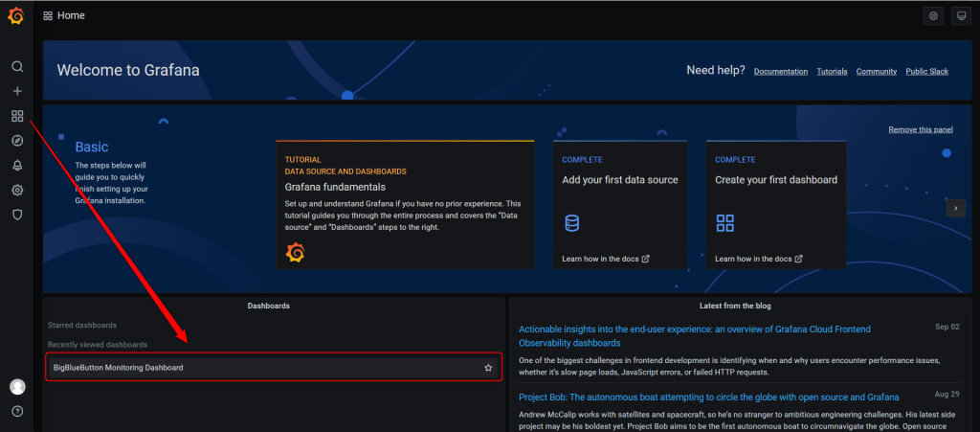The image size is (980, 432).
Task: Open the Project Bob autonomous boat blog post
Action: (709, 397)
